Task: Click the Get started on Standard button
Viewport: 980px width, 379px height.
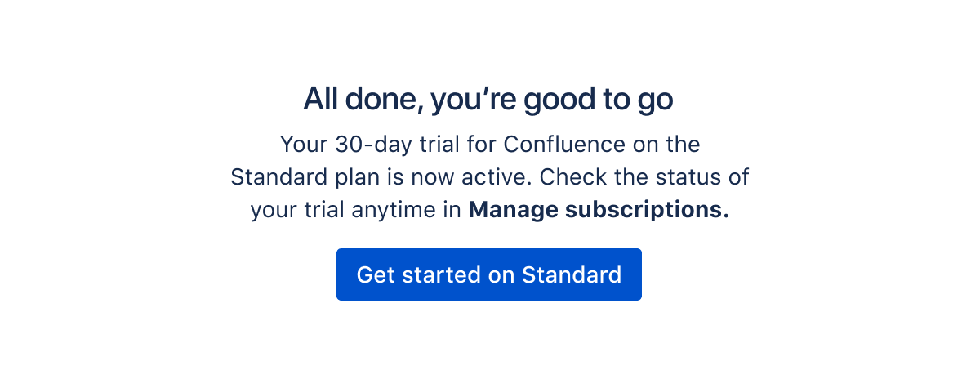Action: pyautogui.click(x=489, y=274)
